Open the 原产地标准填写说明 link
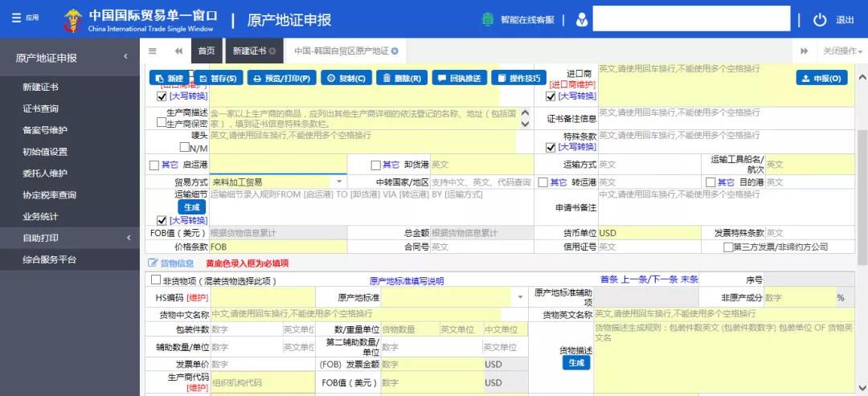Screen dimensions: 868x396 407,281
